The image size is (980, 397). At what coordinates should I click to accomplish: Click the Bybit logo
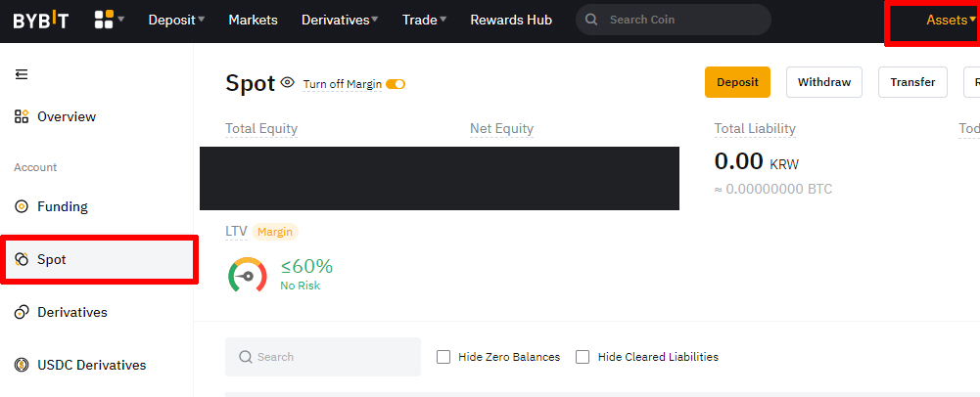pyautogui.click(x=41, y=20)
